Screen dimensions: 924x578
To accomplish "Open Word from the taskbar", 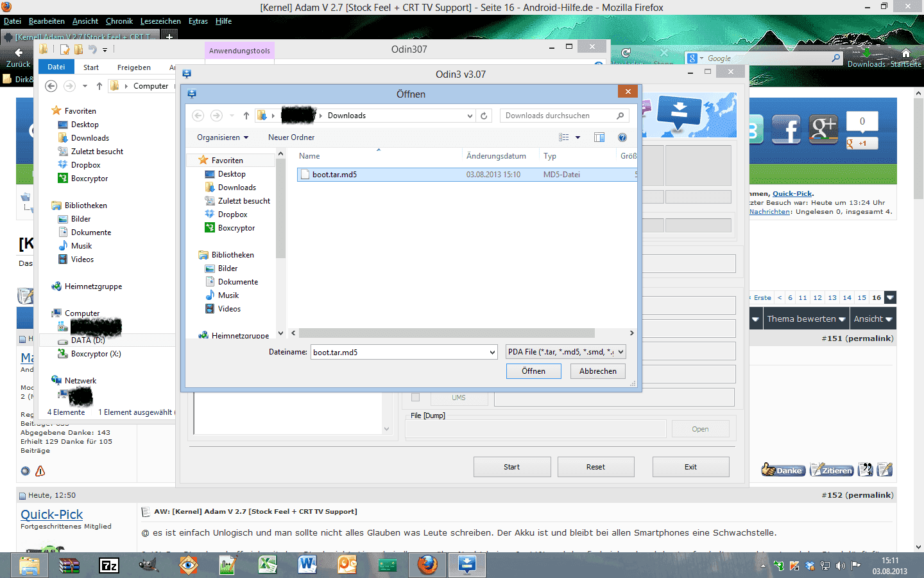I will [307, 565].
